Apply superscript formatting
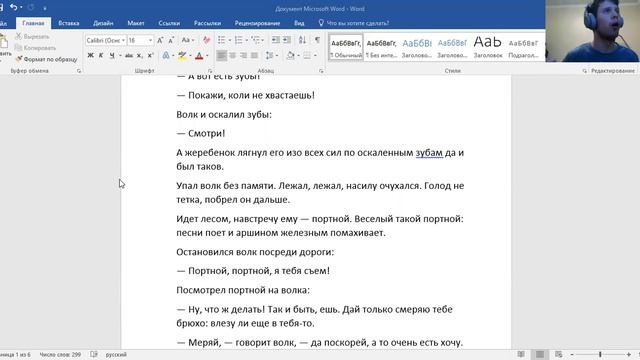 150,55
